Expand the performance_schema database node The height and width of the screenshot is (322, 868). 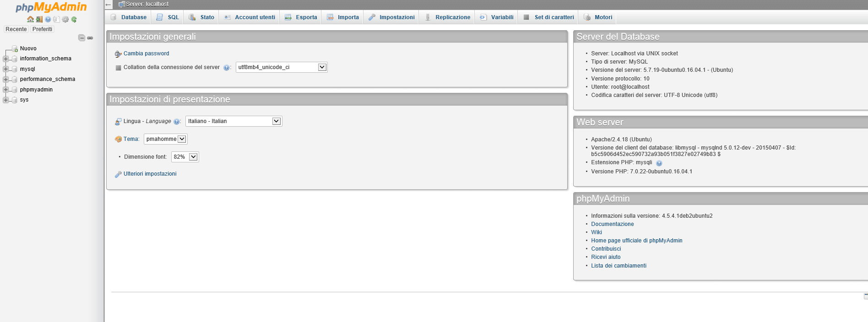(x=5, y=79)
